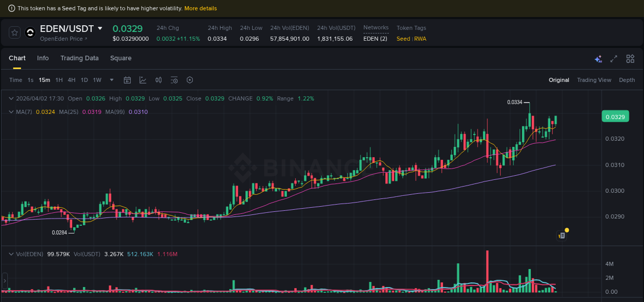Screen dimensions: 644x302
Task: Click the indicator settings filter icon
Action: [174, 80]
